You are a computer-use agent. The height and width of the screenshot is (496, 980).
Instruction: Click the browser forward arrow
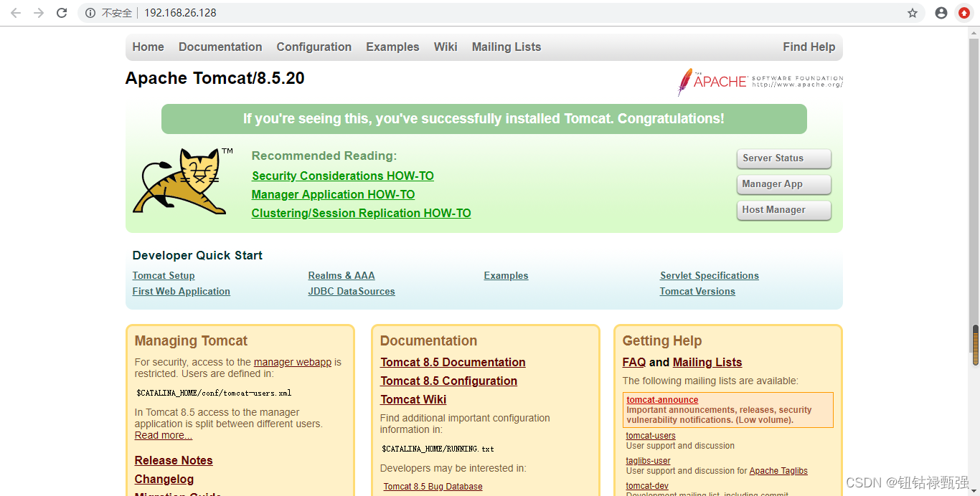39,13
